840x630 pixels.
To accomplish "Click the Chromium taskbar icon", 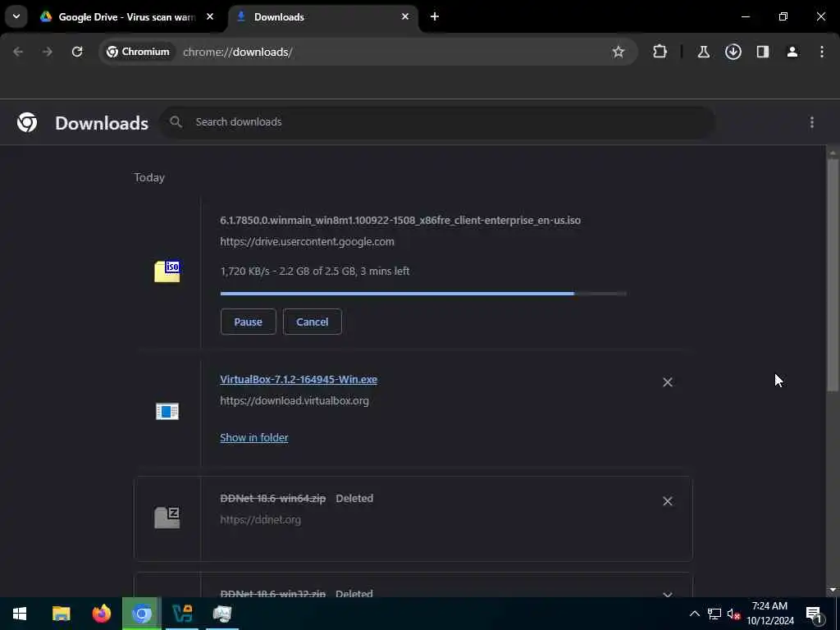I will coord(142,614).
